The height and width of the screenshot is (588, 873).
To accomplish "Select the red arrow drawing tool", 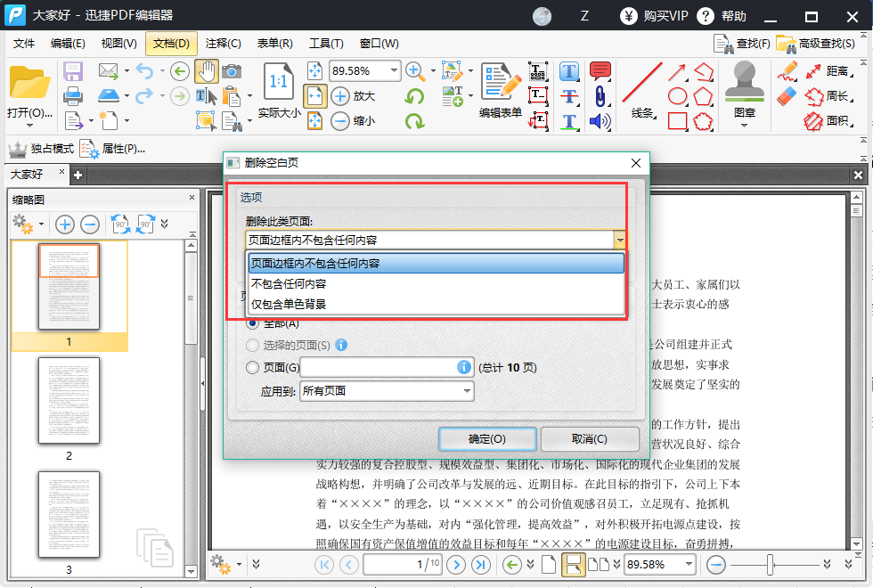I will [677, 72].
